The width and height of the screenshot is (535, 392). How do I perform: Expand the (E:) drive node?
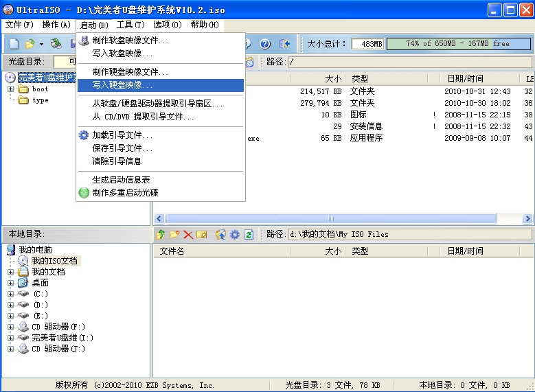pyautogui.click(x=10, y=316)
